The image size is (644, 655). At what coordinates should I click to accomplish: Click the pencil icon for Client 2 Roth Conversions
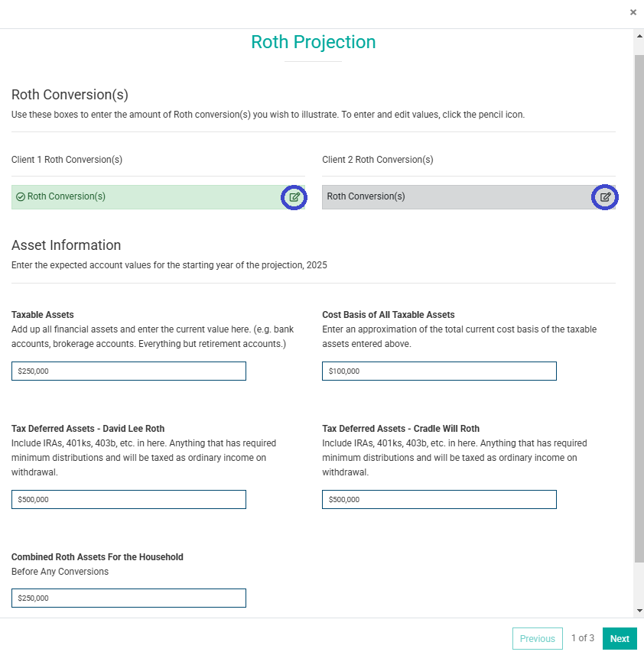click(x=604, y=197)
